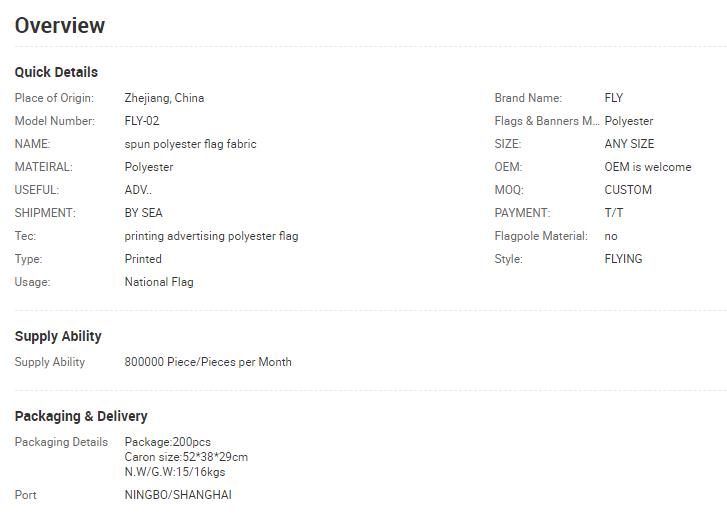Select printing advertising polyester flag text

pos(211,236)
